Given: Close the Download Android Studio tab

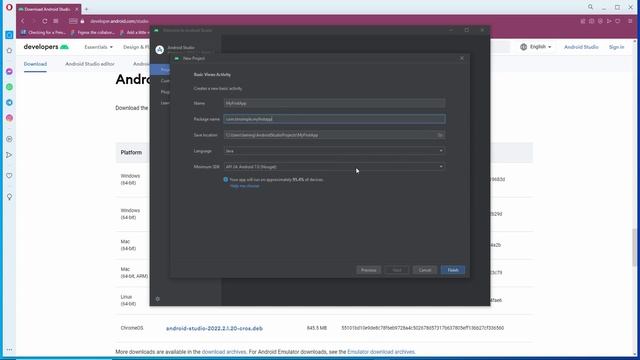Looking at the screenshot, I should [x=76, y=9].
